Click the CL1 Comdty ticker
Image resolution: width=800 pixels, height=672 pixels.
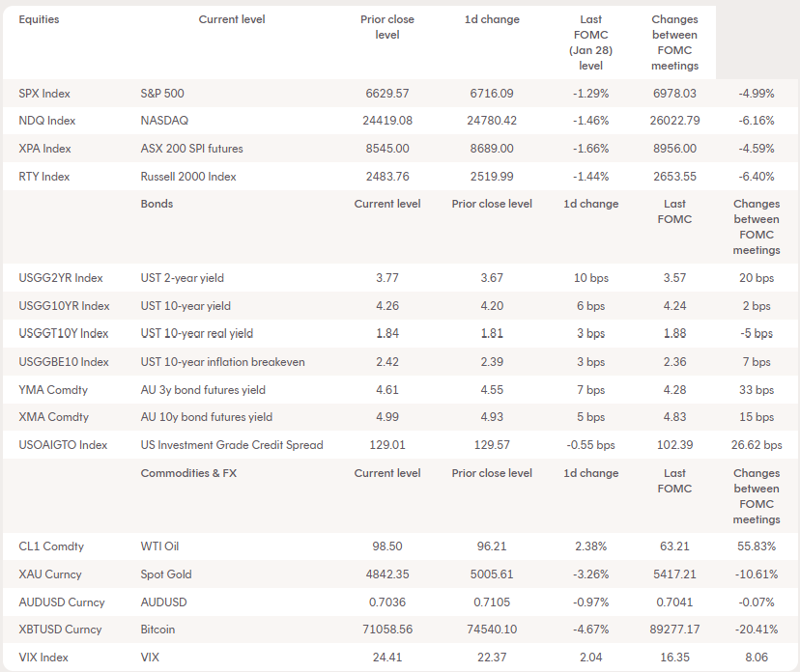pos(51,546)
